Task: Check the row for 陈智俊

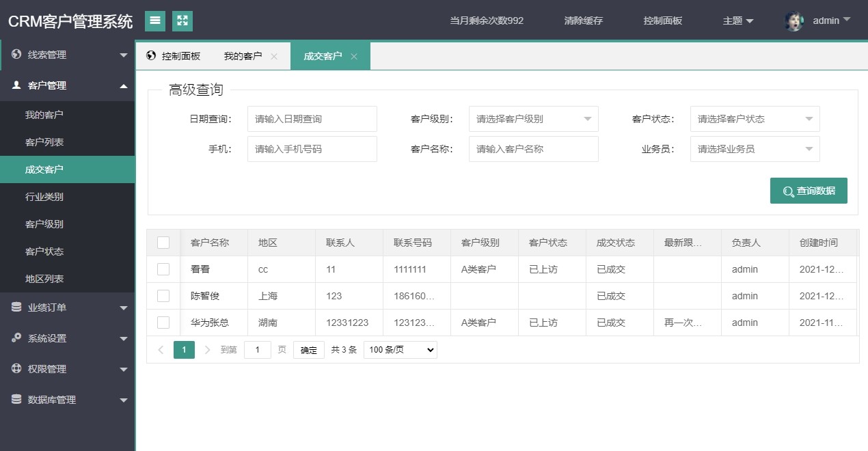Action: (163, 296)
